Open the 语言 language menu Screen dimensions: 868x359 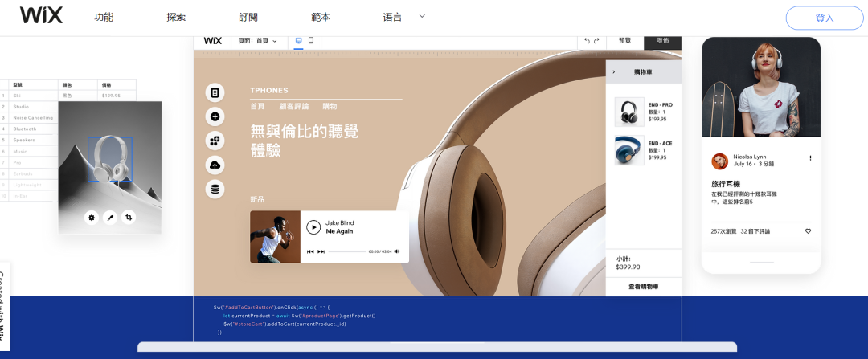click(392, 17)
